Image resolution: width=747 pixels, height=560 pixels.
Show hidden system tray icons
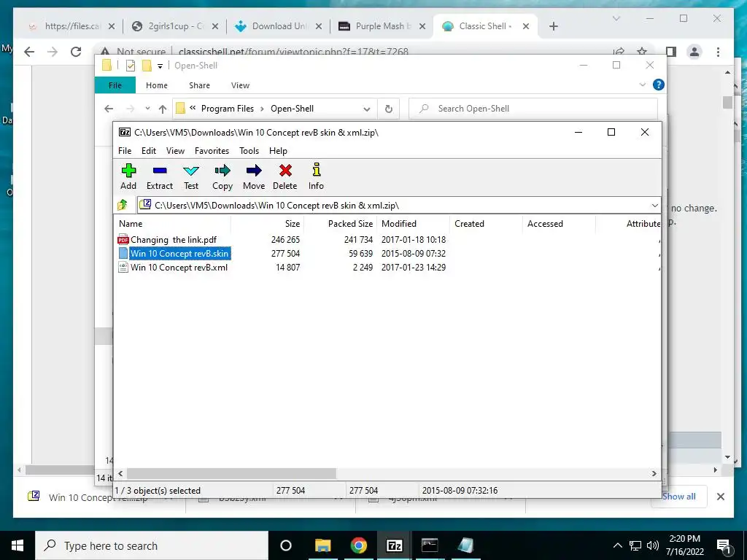(617, 545)
